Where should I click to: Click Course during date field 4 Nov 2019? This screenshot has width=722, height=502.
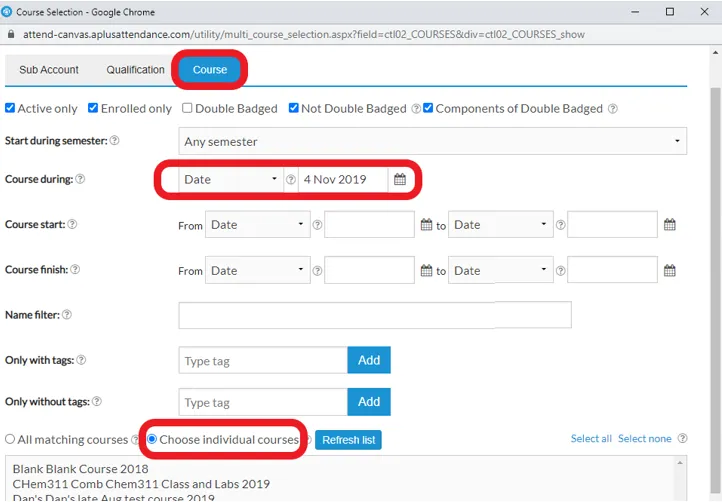343,179
